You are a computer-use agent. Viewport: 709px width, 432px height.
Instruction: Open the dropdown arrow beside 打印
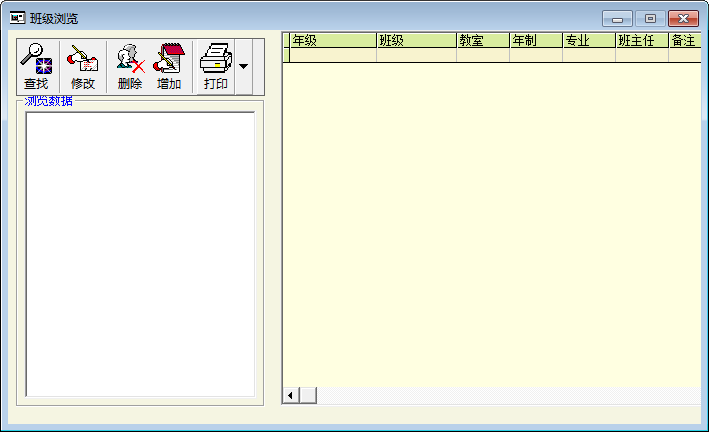243,66
